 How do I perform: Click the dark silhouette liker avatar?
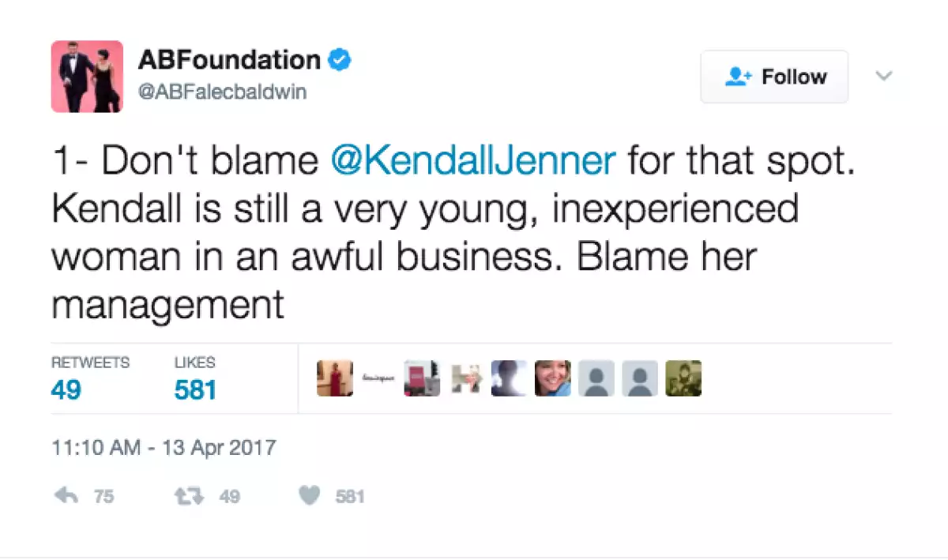pyautogui.click(x=509, y=378)
